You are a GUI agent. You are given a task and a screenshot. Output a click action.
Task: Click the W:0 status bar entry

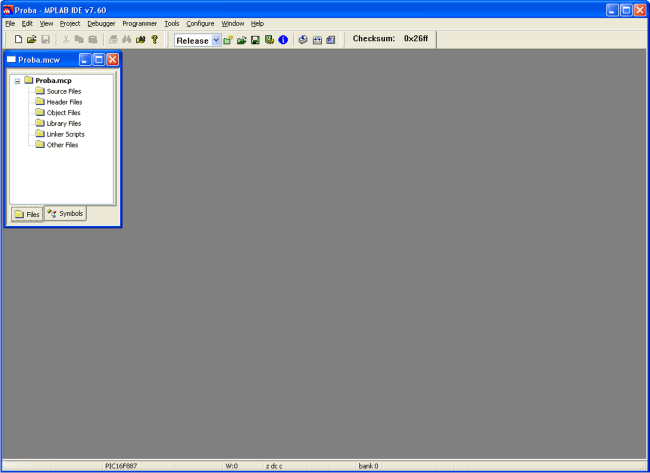tap(232, 466)
